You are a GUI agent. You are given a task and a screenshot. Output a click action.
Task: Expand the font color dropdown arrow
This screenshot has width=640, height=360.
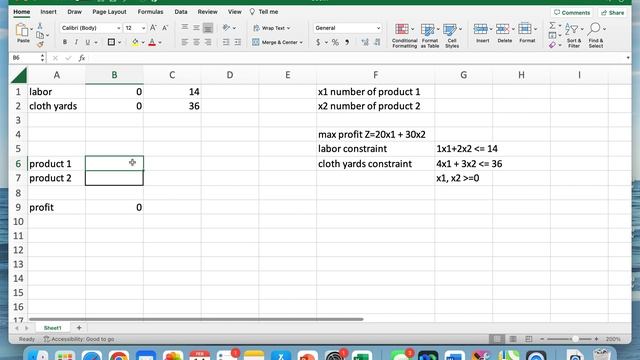coord(160,42)
